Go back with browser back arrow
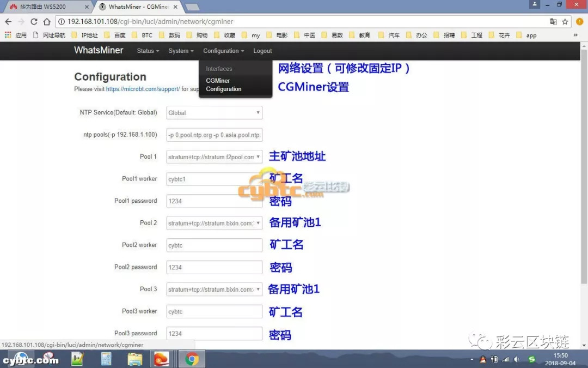588x368 pixels. [x=8, y=22]
